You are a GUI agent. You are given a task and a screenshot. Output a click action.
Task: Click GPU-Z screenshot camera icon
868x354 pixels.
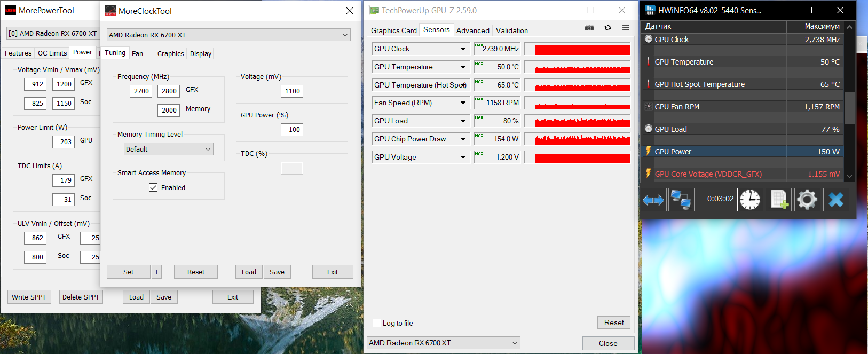[x=589, y=28]
